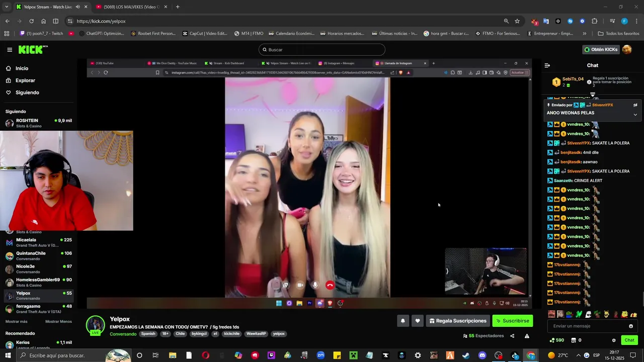Open QuintanaChile channel in sidebar
The width and height of the screenshot is (644, 362).
coord(39,256)
